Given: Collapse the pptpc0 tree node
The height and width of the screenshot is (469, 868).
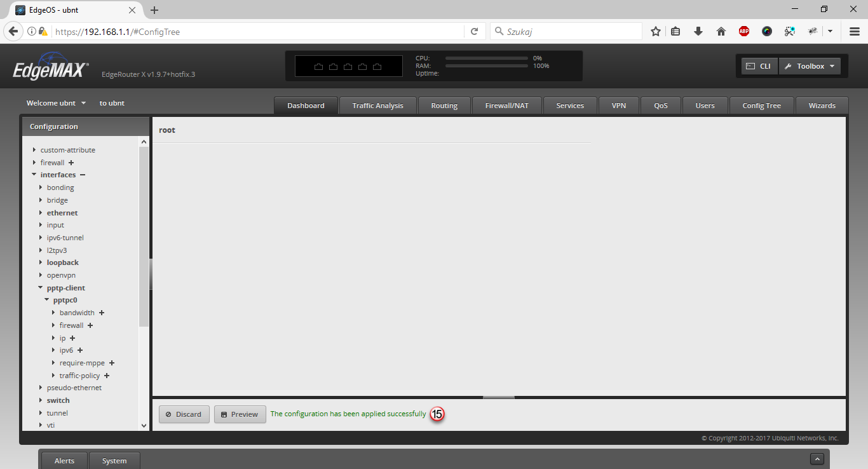Looking at the screenshot, I should (47, 300).
